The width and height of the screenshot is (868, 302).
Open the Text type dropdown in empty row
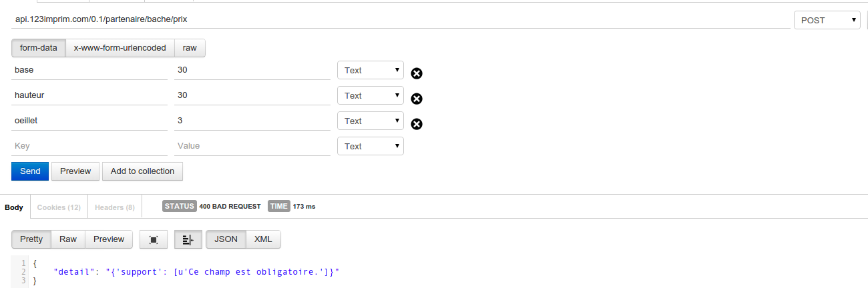[371, 146]
